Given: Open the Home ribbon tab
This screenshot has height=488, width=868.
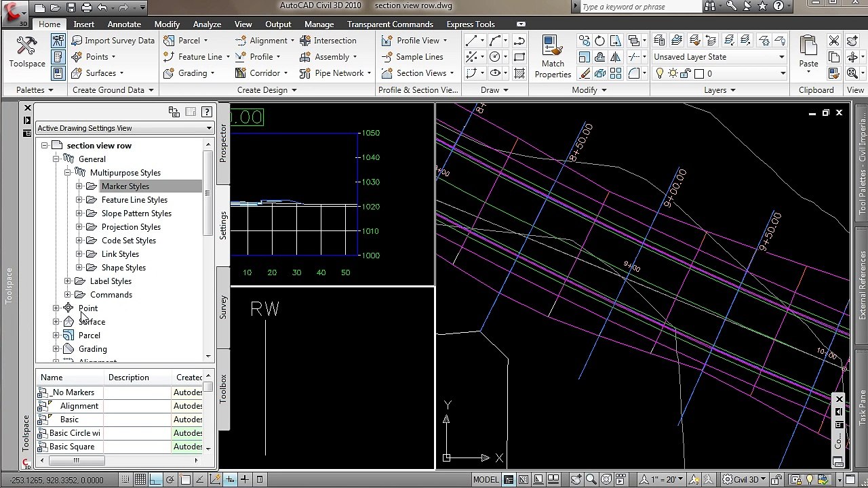Looking at the screenshot, I should click(50, 24).
